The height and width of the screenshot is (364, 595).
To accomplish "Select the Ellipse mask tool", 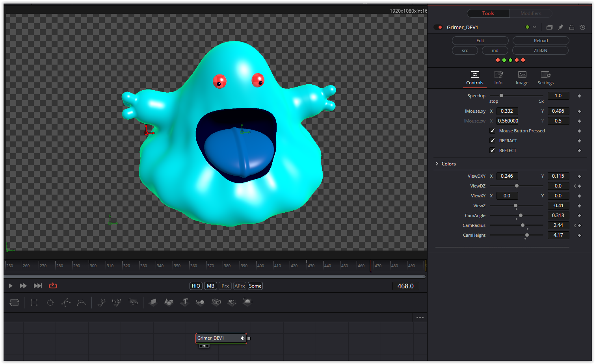I will [50, 303].
